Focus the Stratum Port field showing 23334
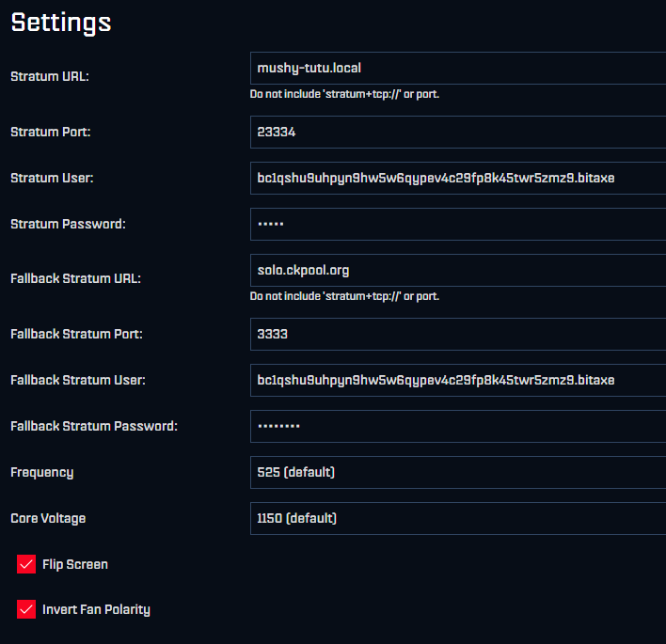The width and height of the screenshot is (666, 644). coord(457,133)
